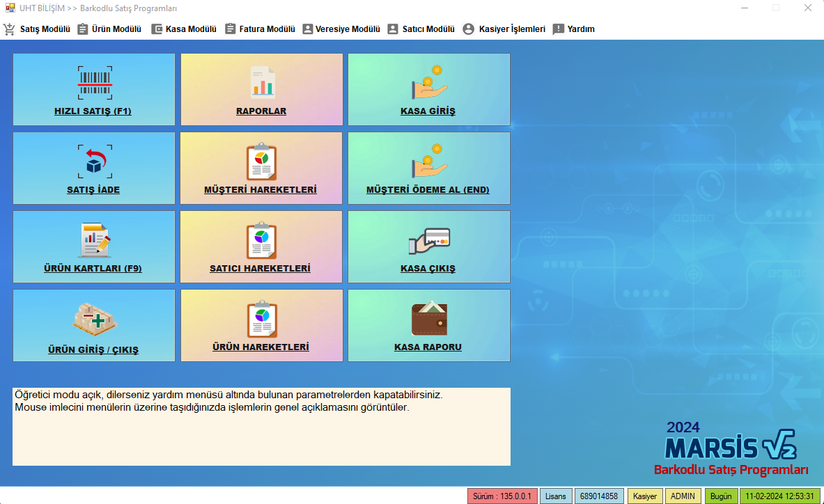Click the Lisans status bar label

[555, 496]
